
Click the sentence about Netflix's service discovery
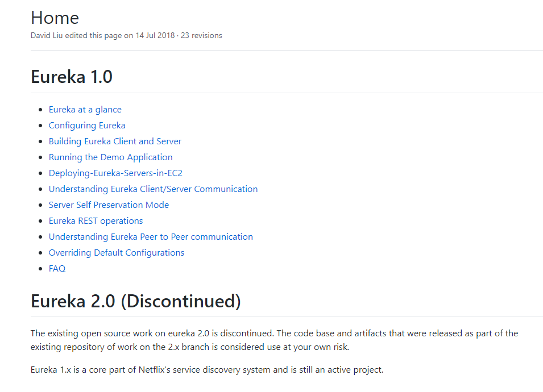pos(207,370)
